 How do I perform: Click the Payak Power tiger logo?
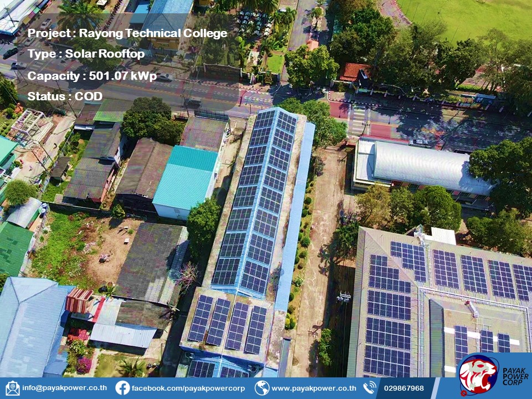478,375
